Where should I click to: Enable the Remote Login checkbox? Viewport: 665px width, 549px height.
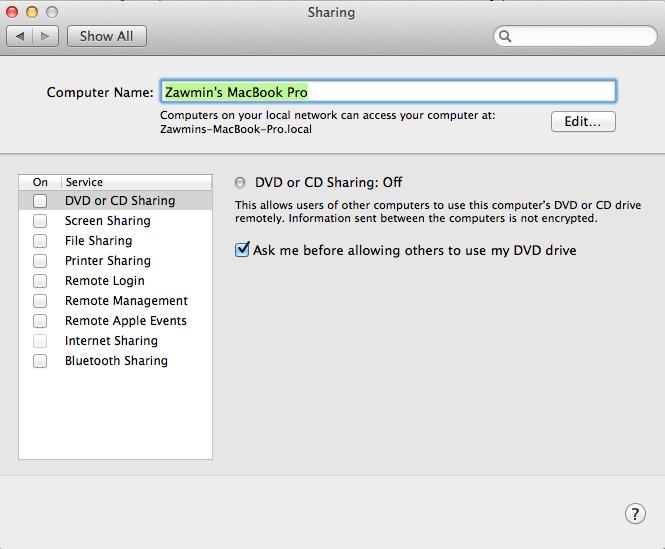[x=40, y=280]
